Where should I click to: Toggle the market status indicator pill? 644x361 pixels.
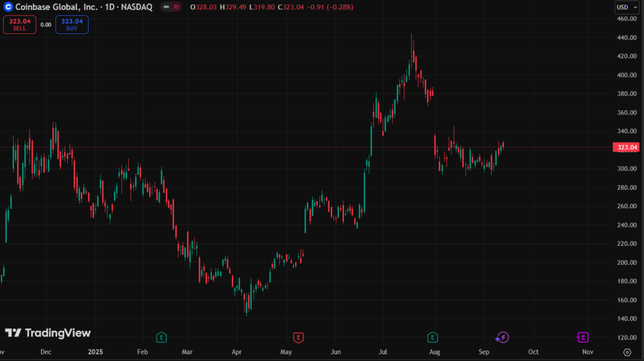(166, 7)
